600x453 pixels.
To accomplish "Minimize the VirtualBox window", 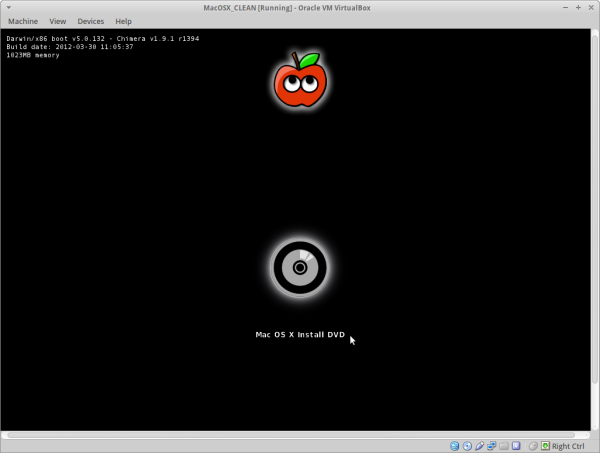I will click(565, 8).
